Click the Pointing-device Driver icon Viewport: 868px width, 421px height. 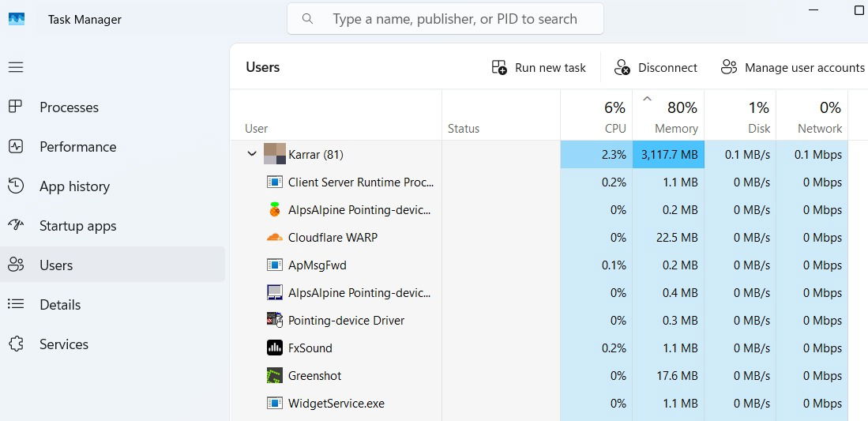click(274, 320)
